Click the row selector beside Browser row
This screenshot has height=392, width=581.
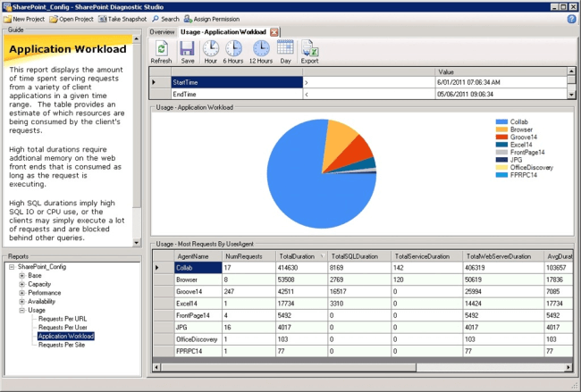pos(164,279)
